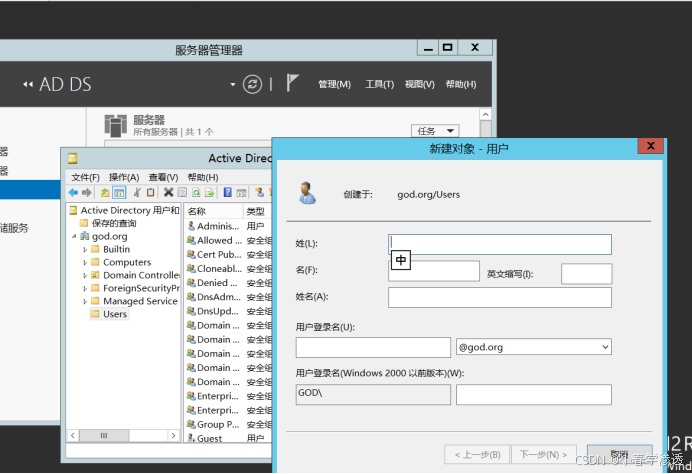Open Properties via toolbar icon
The height and width of the screenshot is (474, 692).
coord(182,192)
